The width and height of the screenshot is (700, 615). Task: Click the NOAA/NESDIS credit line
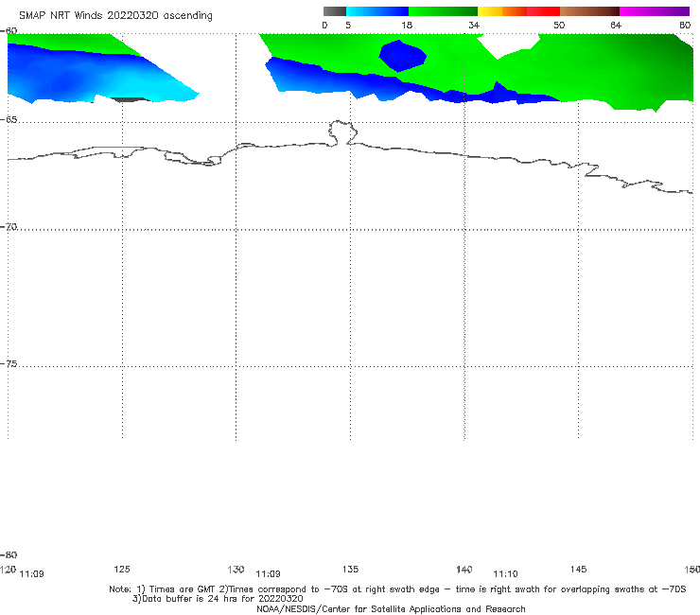click(x=391, y=608)
